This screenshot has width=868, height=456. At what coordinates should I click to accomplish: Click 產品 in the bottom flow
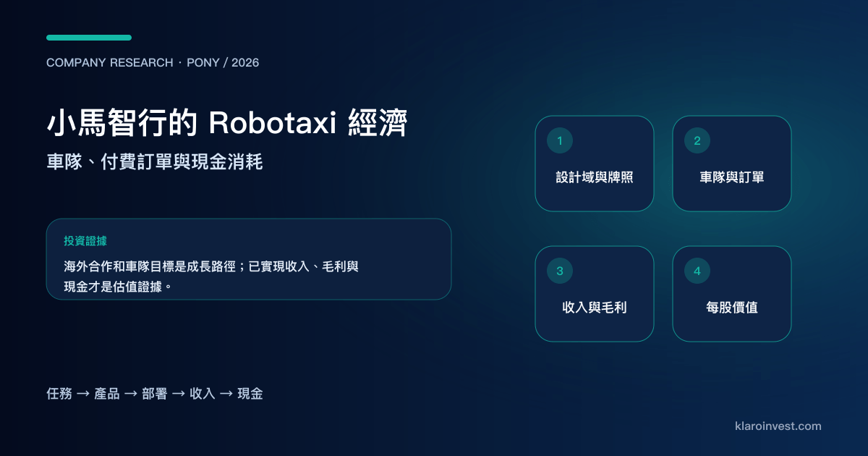(x=107, y=394)
